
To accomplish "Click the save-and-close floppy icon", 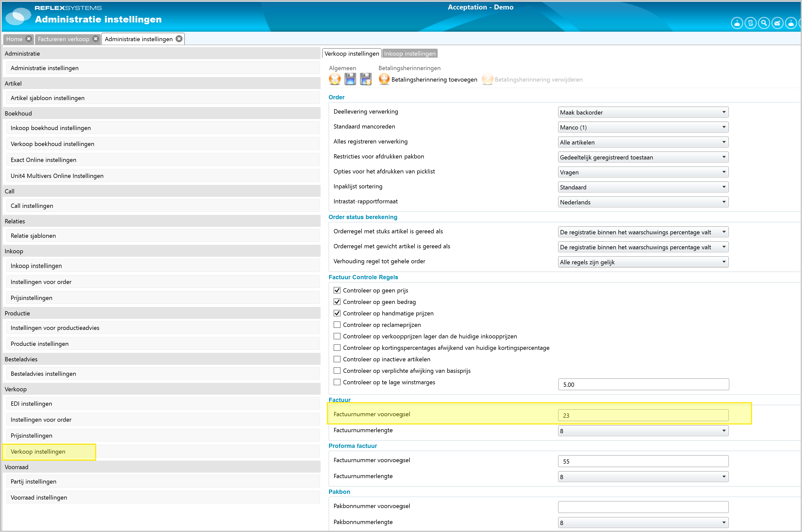I will pos(366,79).
